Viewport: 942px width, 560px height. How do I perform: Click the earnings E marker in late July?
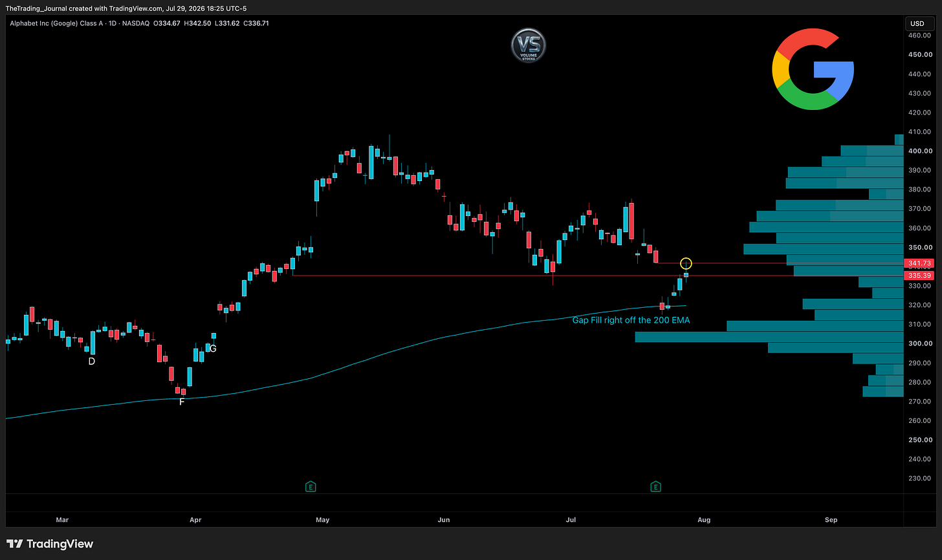click(x=655, y=486)
